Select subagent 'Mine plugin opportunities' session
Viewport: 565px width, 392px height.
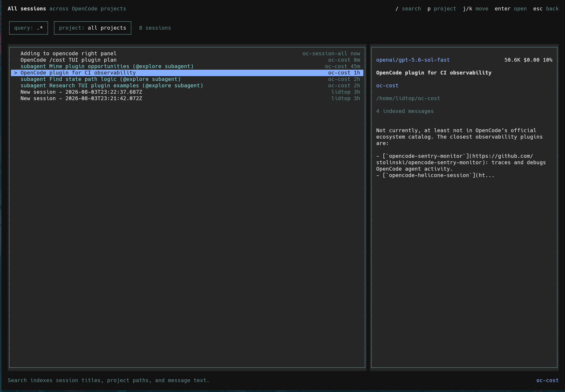(187, 66)
